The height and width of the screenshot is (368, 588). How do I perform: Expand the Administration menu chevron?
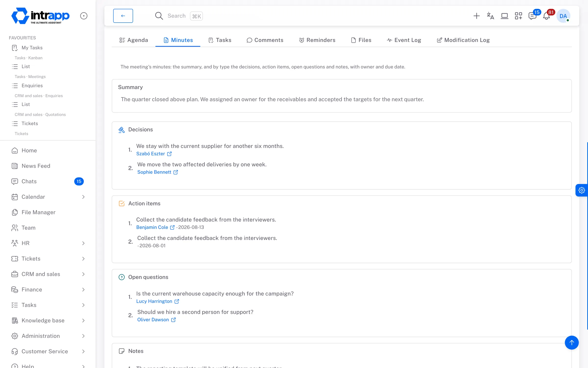click(x=83, y=336)
